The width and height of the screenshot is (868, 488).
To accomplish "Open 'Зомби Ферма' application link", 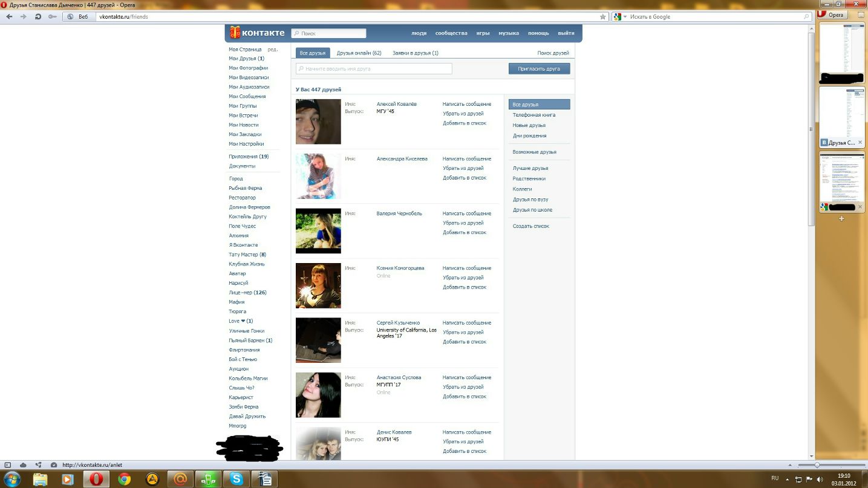I will (x=243, y=407).
